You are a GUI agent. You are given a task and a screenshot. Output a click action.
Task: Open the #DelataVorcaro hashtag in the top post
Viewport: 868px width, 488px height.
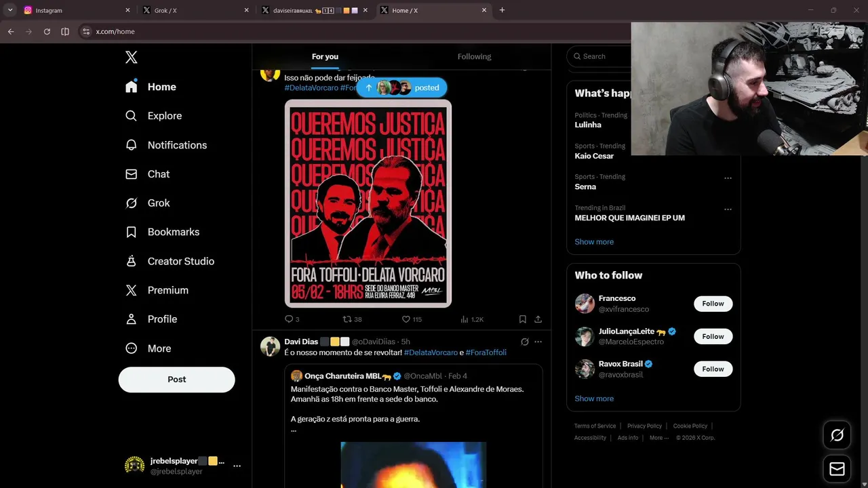pyautogui.click(x=311, y=88)
